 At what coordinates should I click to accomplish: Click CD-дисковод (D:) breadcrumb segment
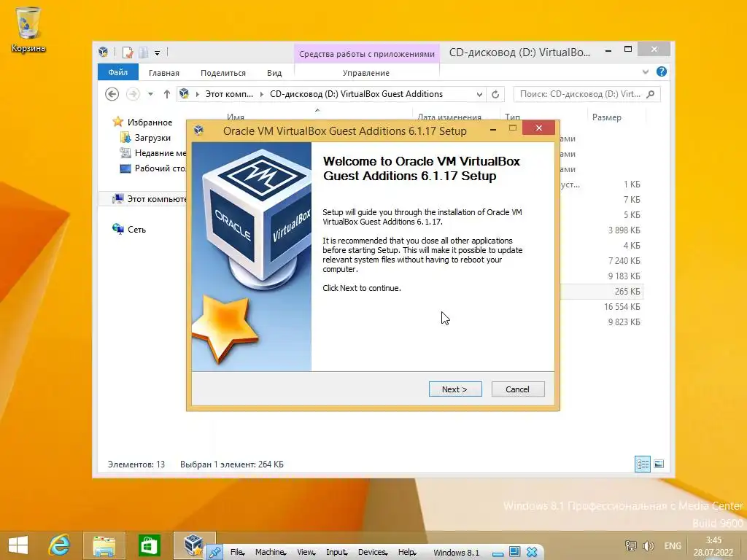[356, 94]
